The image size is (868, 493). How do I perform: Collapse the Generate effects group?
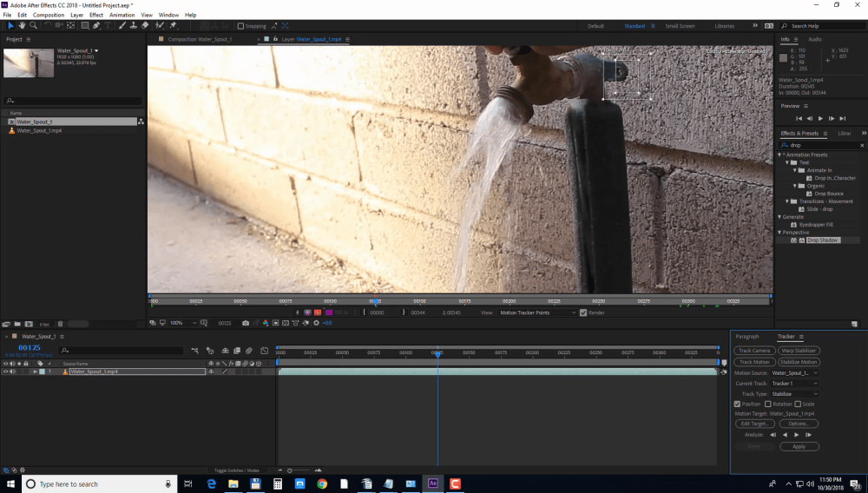coord(779,217)
